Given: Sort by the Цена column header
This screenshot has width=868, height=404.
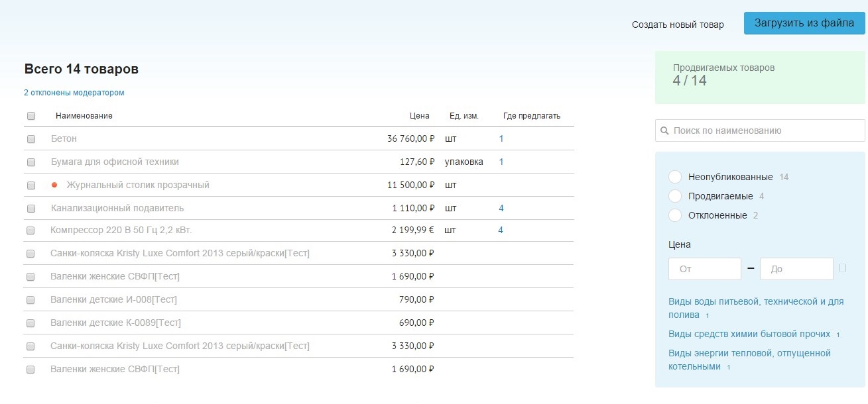Looking at the screenshot, I should [419, 116].
